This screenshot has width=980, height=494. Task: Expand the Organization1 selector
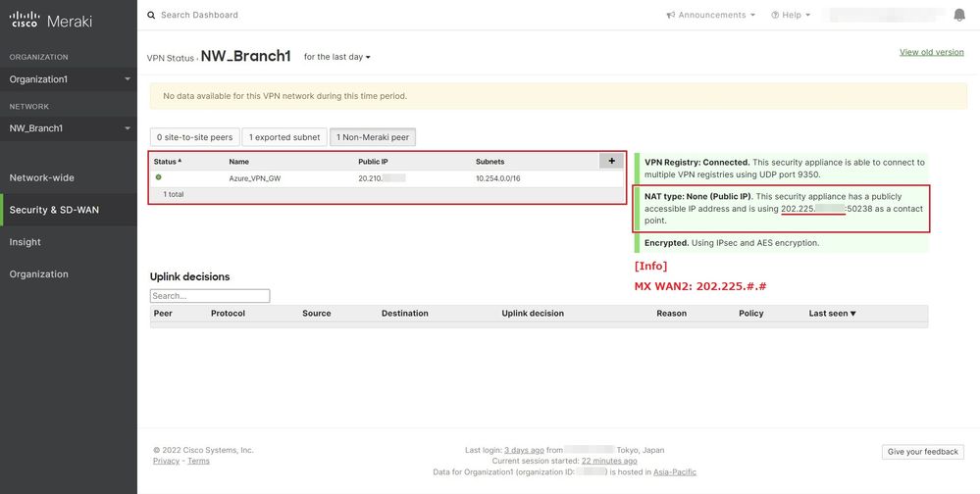click(x=69, y=79)
